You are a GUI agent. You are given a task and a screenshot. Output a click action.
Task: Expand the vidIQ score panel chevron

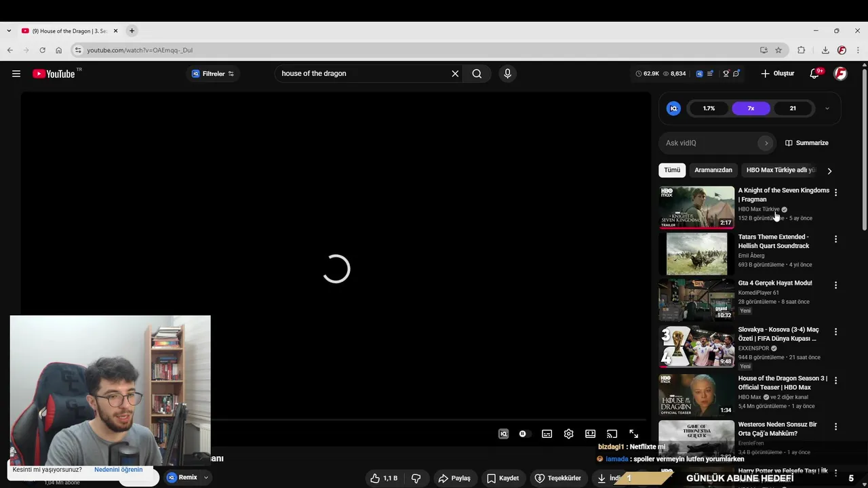coord(827,108)
